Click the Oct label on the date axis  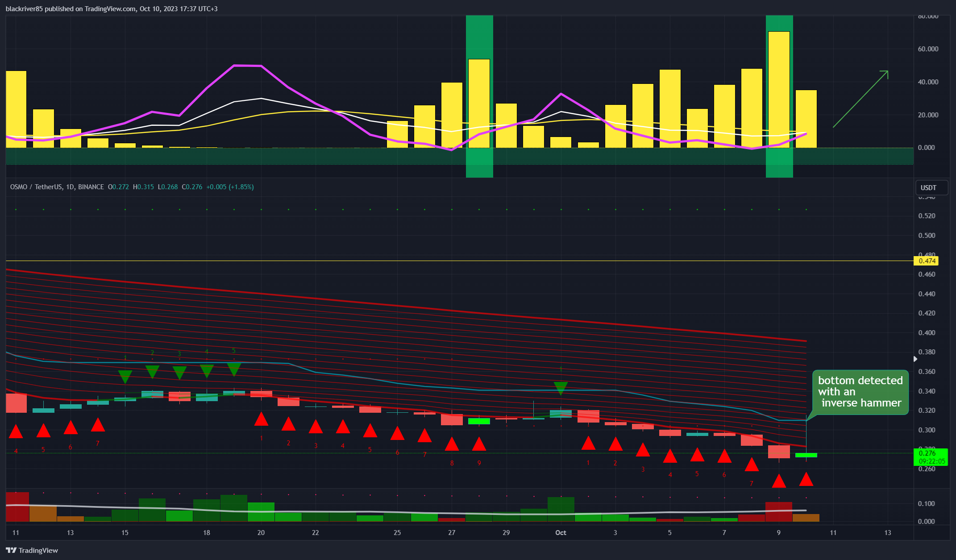coord(561,533)
